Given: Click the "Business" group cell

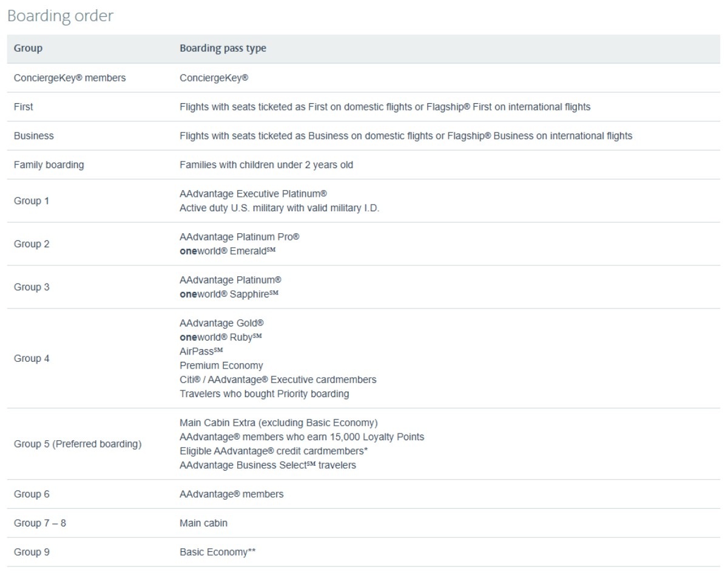Looking at the screenshot, I should (x=33, y=136).
